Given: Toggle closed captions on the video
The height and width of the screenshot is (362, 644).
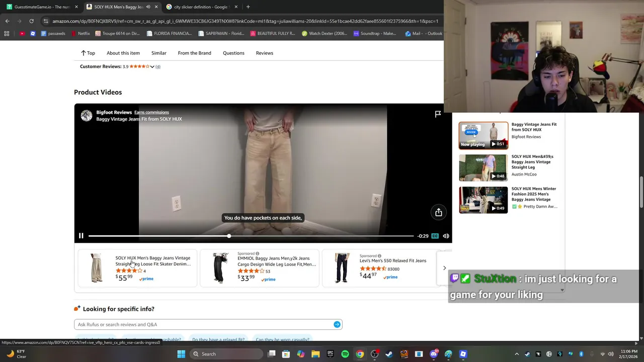Looking at the screenshot, I should 435,236.
